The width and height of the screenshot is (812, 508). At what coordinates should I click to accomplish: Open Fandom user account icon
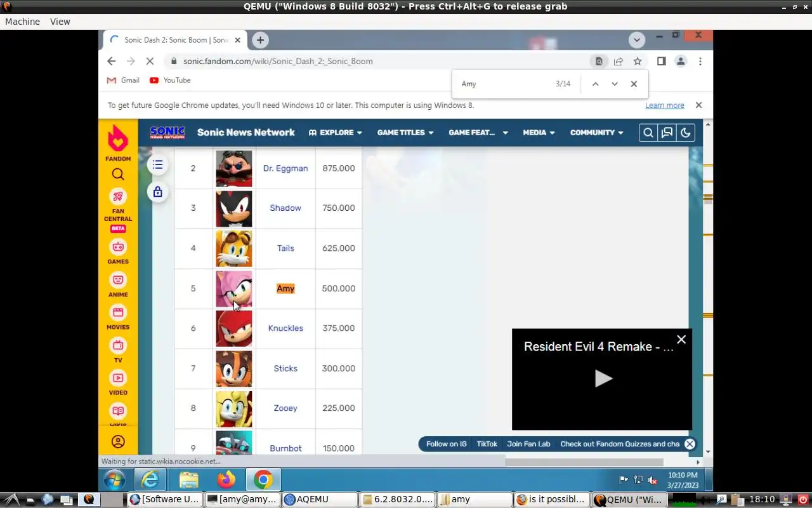click(118, 442)
